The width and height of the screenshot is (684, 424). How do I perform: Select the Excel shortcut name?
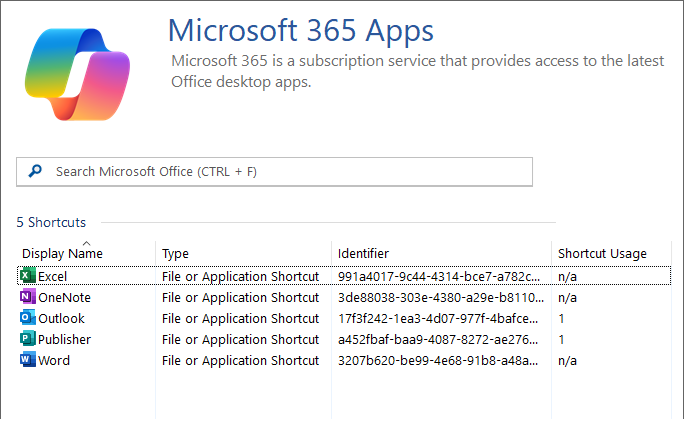(x=52, y=276)
